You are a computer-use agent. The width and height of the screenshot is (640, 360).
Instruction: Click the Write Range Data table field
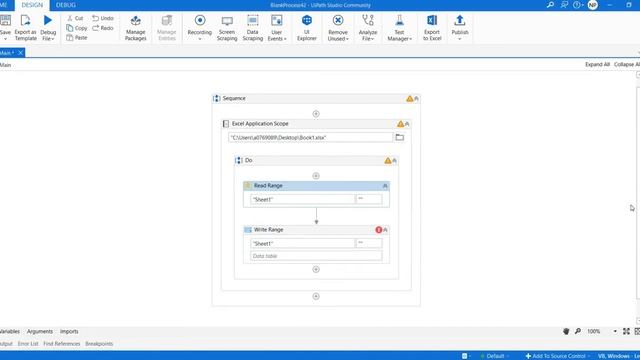coord(316,256)
